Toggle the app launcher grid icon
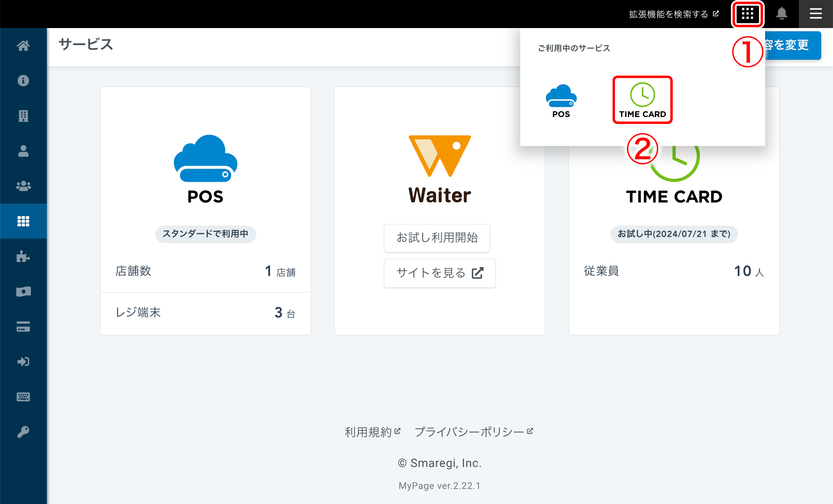The image size is (833, 504). coord(748,14)
